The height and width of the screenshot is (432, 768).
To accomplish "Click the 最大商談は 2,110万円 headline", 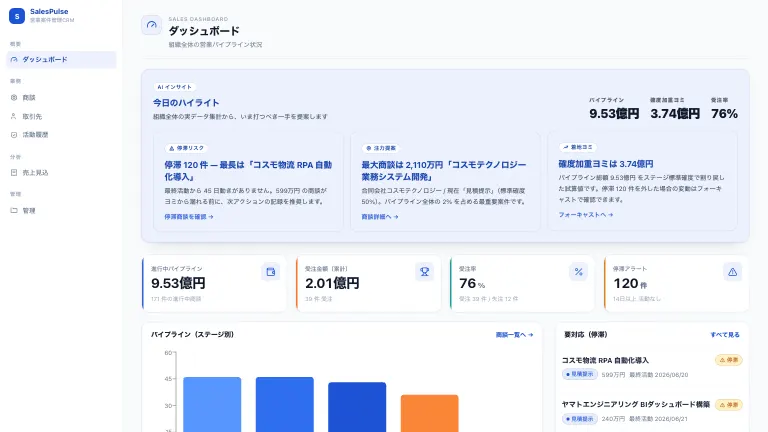I will pos(444,171).
